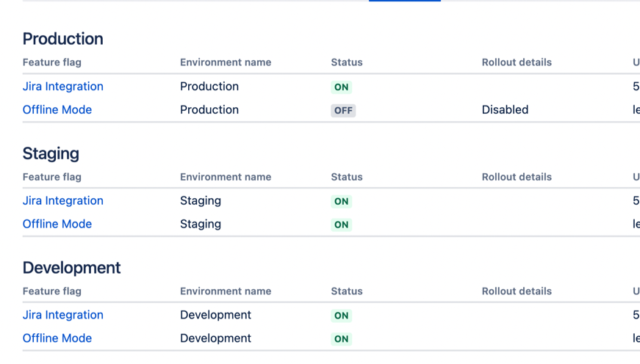Click ON status badge for Staging Offline Mode
The width and height of the screenshot is (640, 364).
pos(342,225)
